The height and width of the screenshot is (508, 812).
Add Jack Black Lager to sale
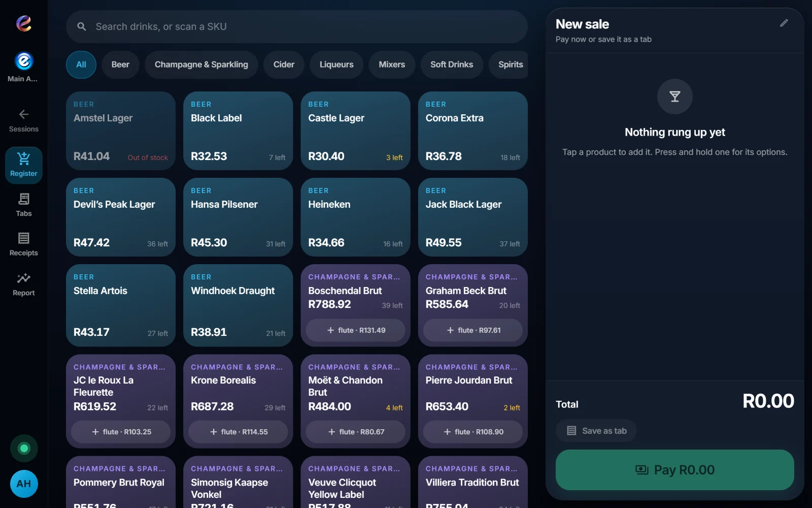(473, 217)
